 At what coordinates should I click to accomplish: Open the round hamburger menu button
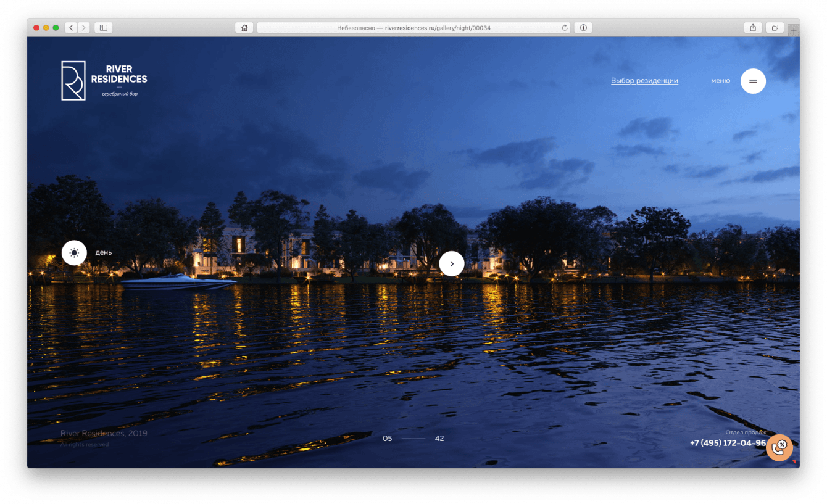[753, 81]
